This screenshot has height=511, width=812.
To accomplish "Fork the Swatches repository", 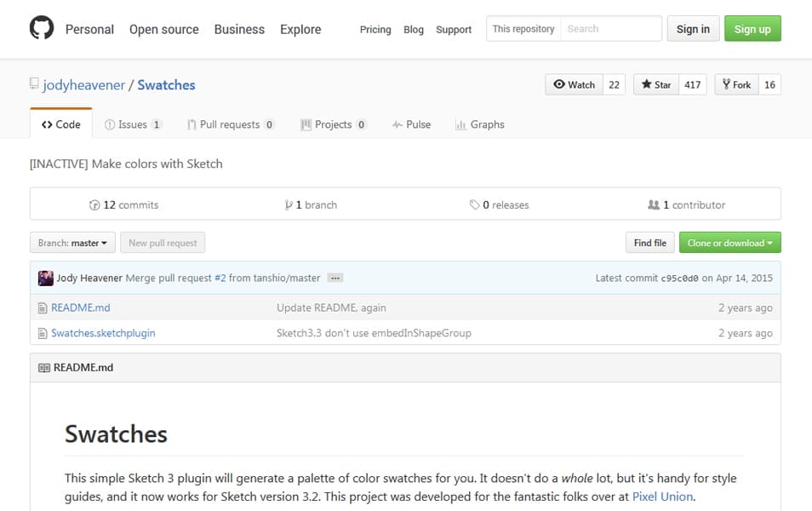I will (x=736, y=84).
